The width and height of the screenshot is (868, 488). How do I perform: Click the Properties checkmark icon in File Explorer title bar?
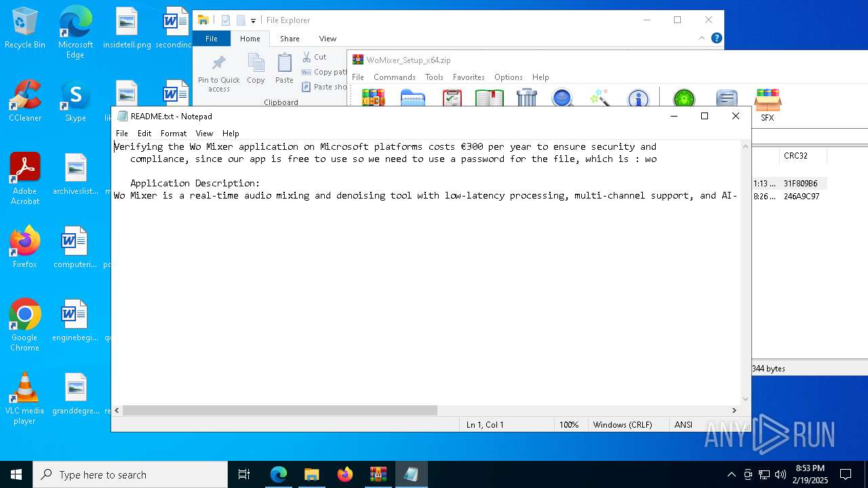pos(226,20)
